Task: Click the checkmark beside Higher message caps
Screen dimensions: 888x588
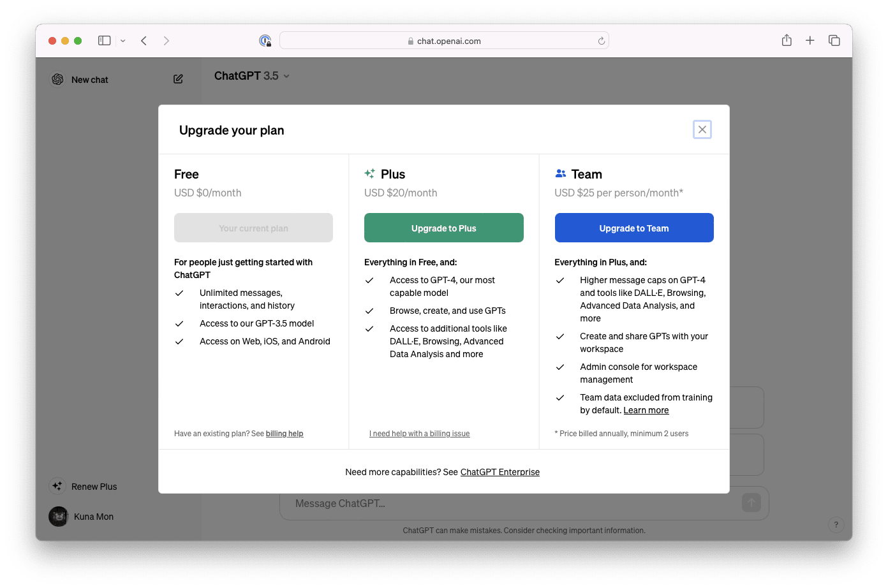Action: [560, 280]
